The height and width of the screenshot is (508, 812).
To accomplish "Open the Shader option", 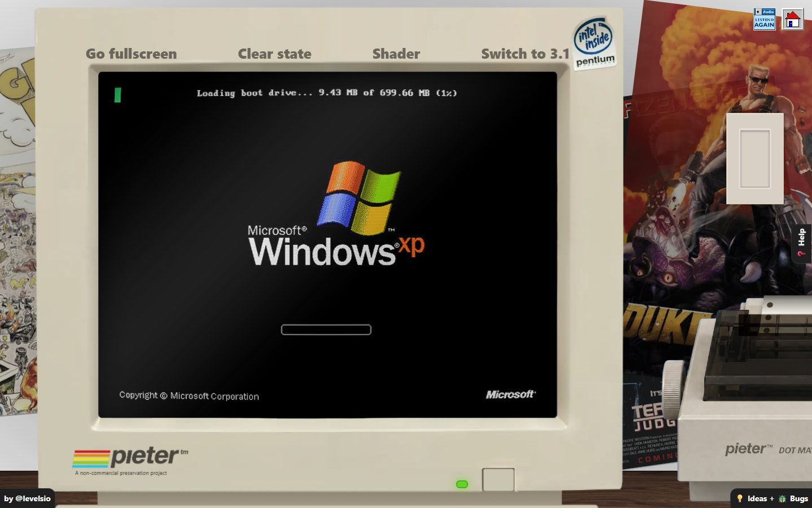I will (396, 54).
